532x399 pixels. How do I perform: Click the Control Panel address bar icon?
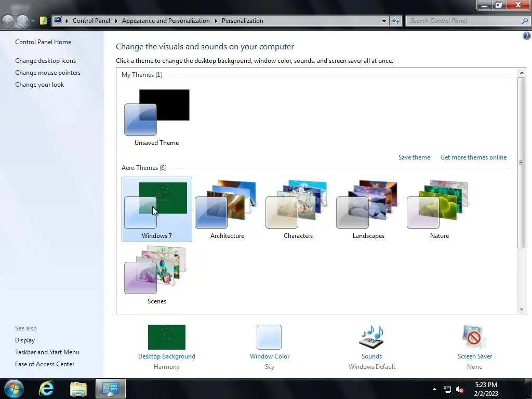[58, 20]
